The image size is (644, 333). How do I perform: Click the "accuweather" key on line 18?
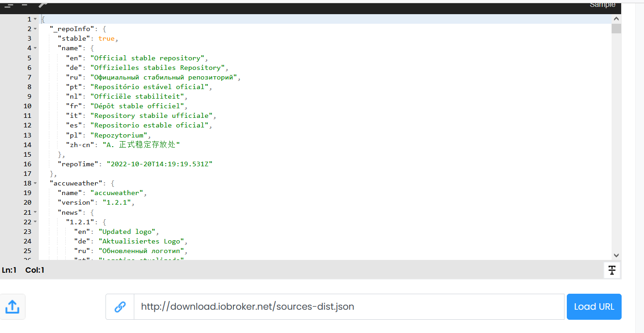76,183
